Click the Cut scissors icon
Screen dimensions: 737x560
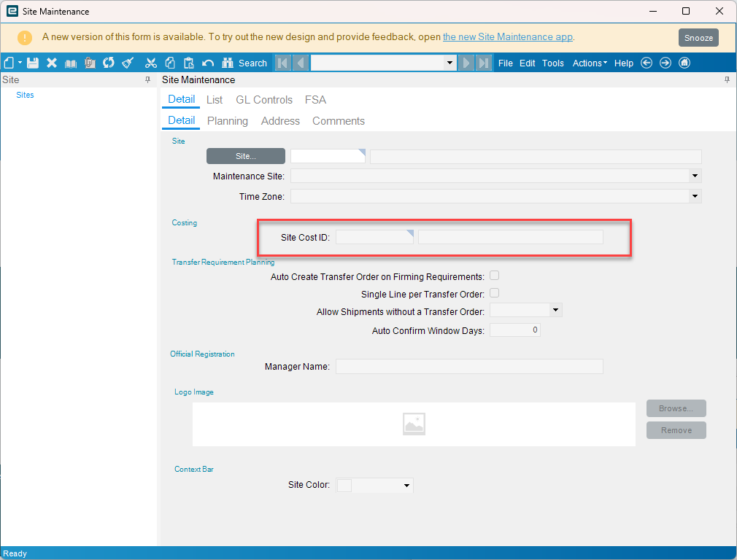[151, 63]
